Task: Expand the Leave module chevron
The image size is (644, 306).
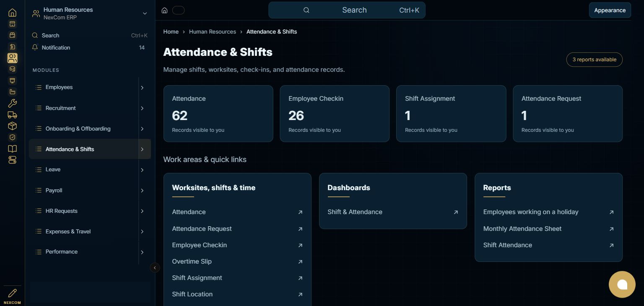Action: pyautogui.click(x=142, y=170)
